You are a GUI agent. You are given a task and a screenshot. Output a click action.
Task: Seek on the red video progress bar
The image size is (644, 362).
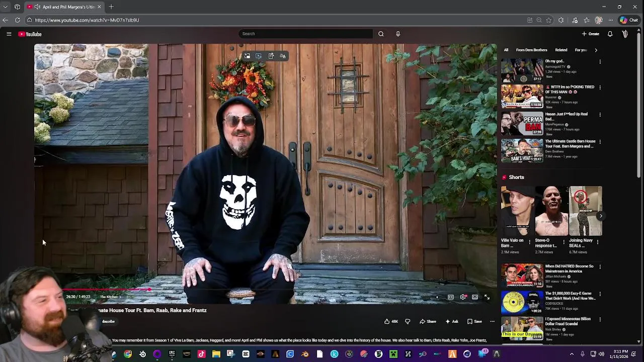coord(265,290)
